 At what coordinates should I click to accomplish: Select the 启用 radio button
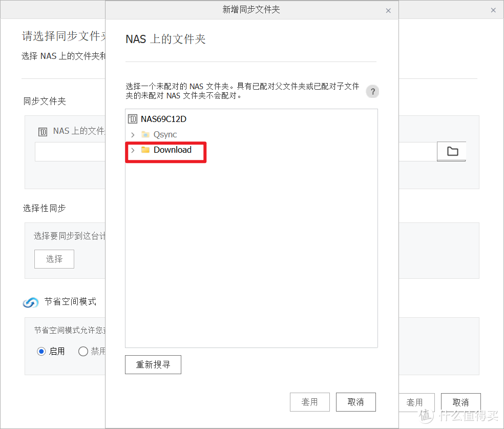tap(41, 351)
